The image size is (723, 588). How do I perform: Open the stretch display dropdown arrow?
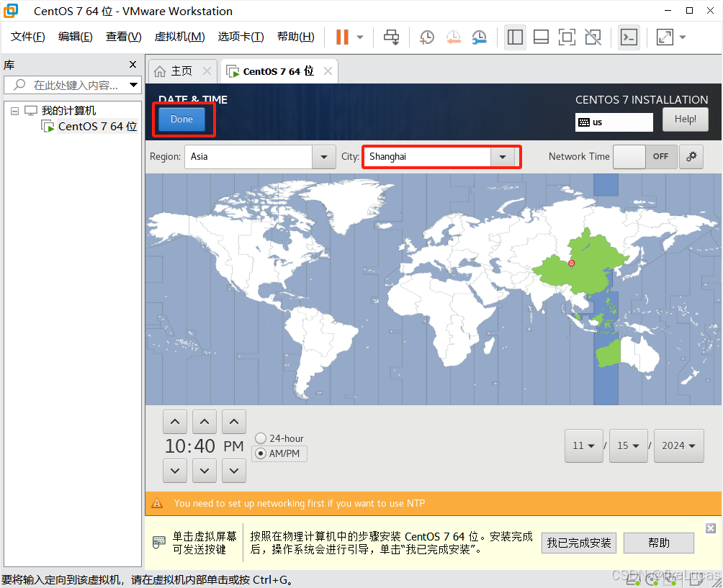click(683, 37)
